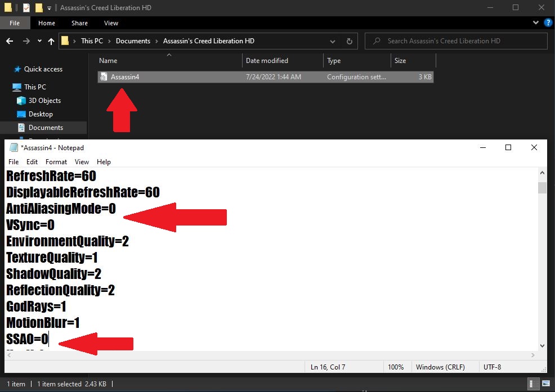This screenshot has height=392, width=555.
Task: Select the Assassin4 configuration file
Action: point(266,77)
